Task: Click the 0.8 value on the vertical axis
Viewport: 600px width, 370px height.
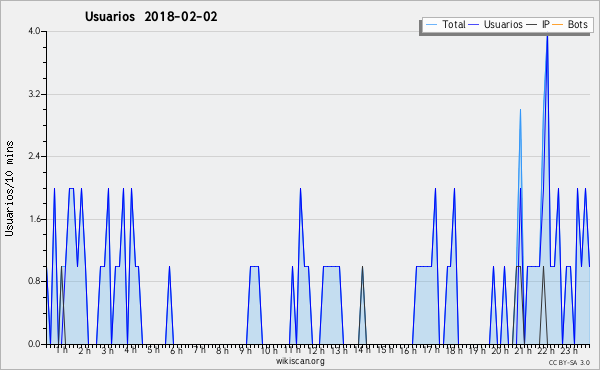Action: coord(34,281)
